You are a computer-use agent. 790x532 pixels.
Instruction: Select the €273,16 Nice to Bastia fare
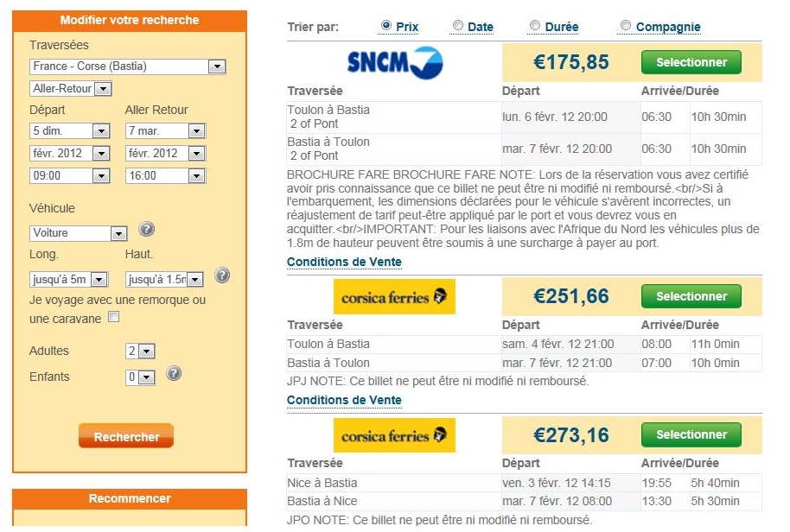coord(691,435)
